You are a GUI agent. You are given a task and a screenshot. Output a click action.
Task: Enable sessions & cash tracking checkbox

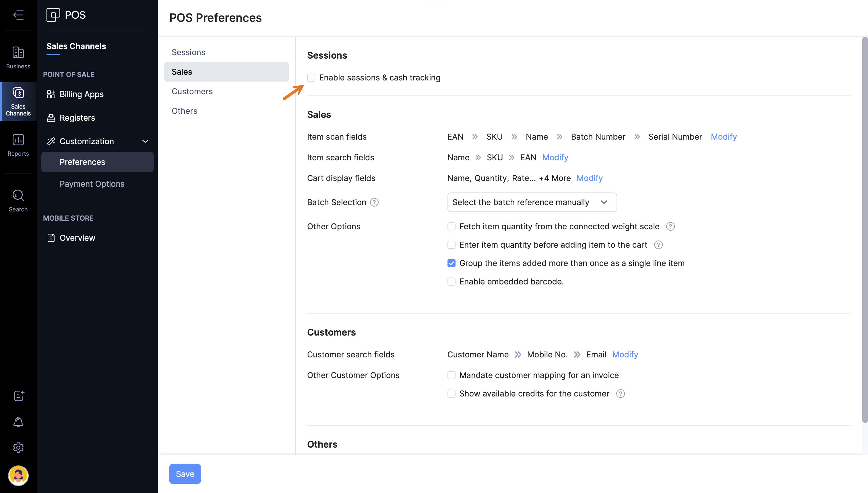[311, 78]
